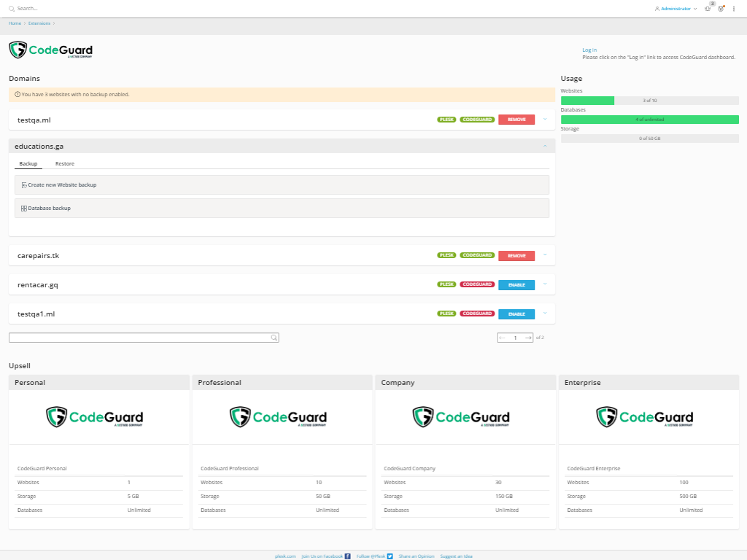Click the Websites usage progress bar
The height and width of the screenshot is (560, 747).
click(x=649, y=101)
